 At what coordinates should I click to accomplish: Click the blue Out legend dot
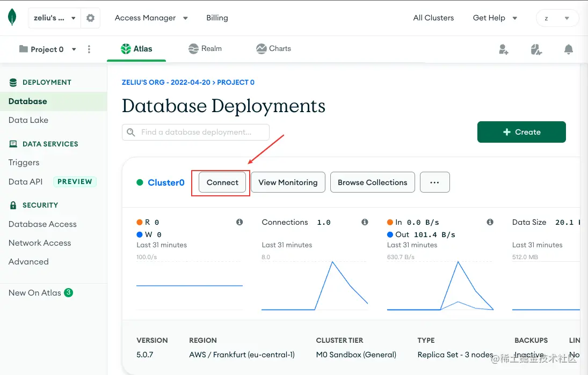point(390,234)
